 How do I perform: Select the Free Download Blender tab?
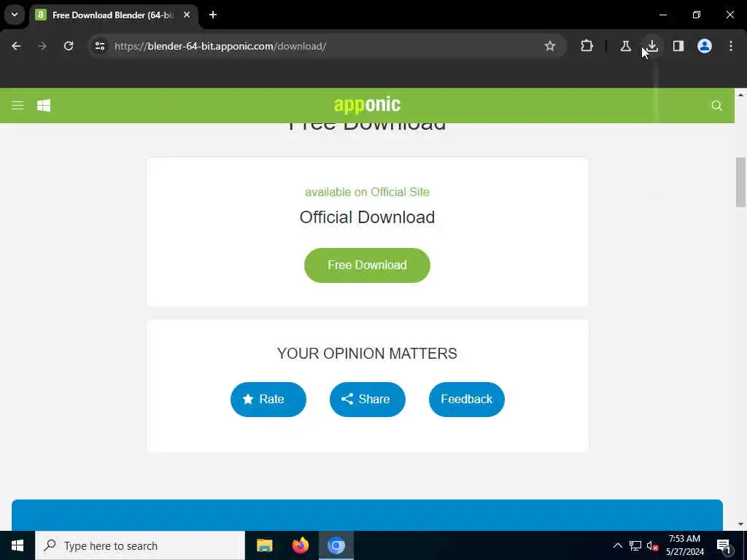(x=113, y=15)
